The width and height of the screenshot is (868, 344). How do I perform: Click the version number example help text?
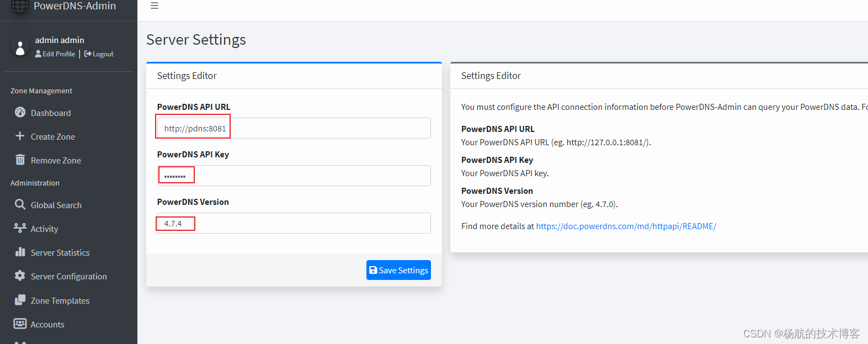point(540,204)
